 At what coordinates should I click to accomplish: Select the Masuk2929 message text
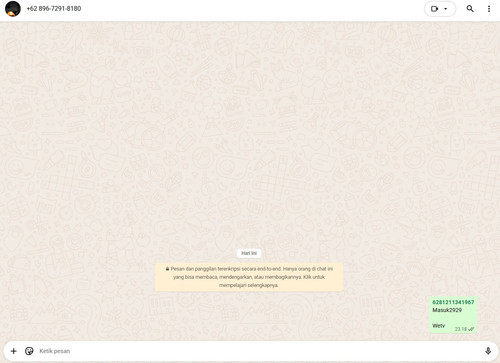(x=447, y=310)
